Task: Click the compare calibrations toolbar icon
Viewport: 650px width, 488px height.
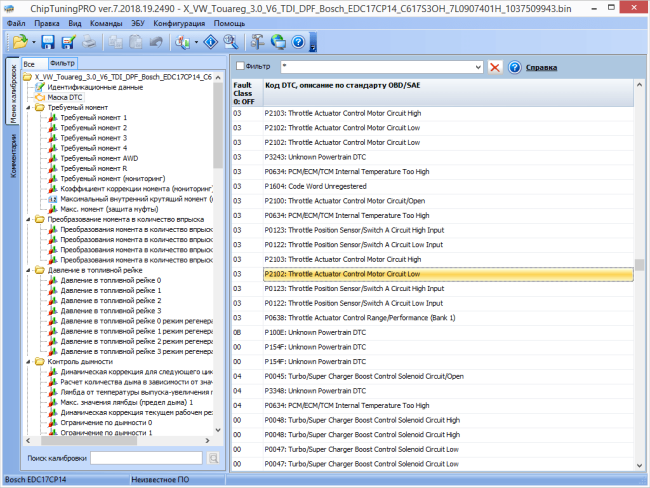Action: click(x=182, y=42)
